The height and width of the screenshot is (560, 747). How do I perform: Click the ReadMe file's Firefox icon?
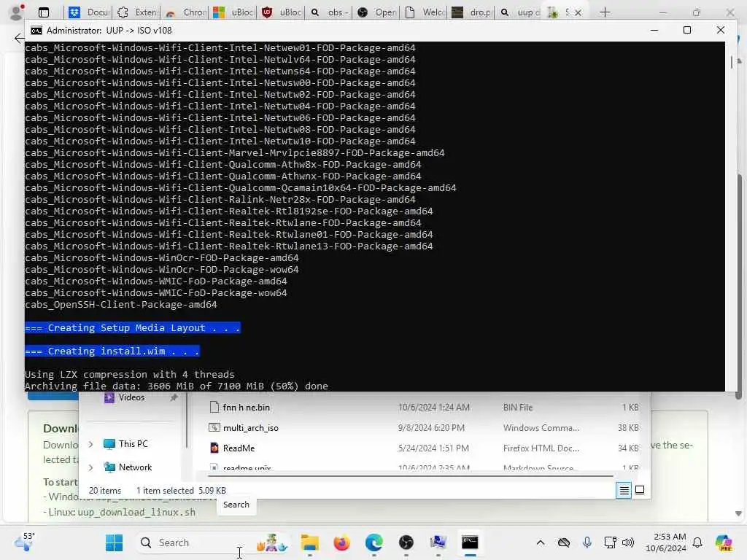(214, 448)
